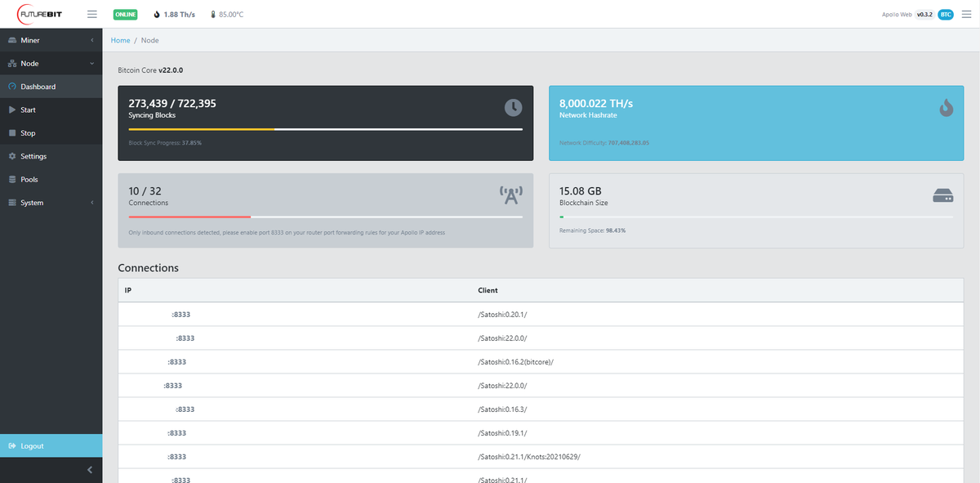The image size is (980, 483).
Task: Open Settings in the sidebar
Action: (51, 156)
